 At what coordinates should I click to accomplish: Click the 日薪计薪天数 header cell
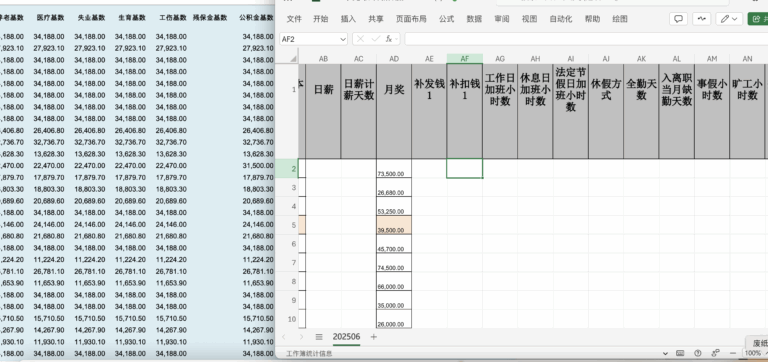tap(359, 111)
